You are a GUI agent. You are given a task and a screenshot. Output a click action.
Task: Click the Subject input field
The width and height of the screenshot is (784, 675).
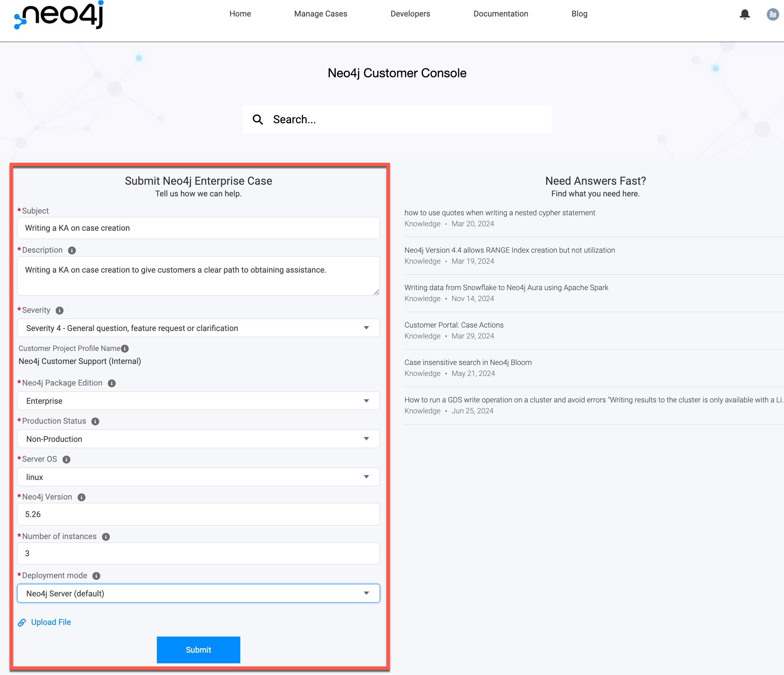coord(198,228)
